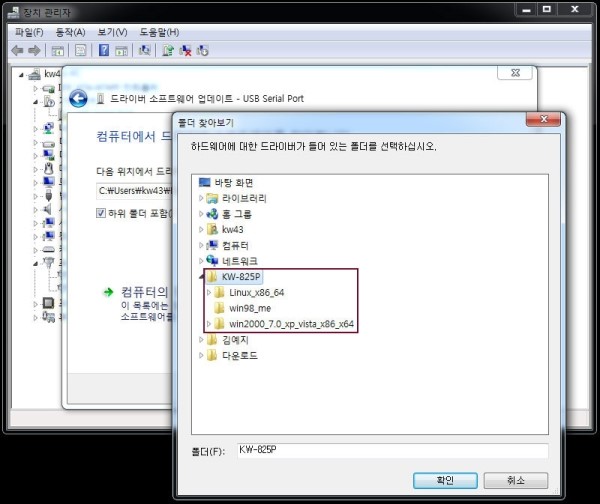The height and width of the screenshot is (504, 600).
Task: Click the 취소 button
Action: click(x=515, y=480)
